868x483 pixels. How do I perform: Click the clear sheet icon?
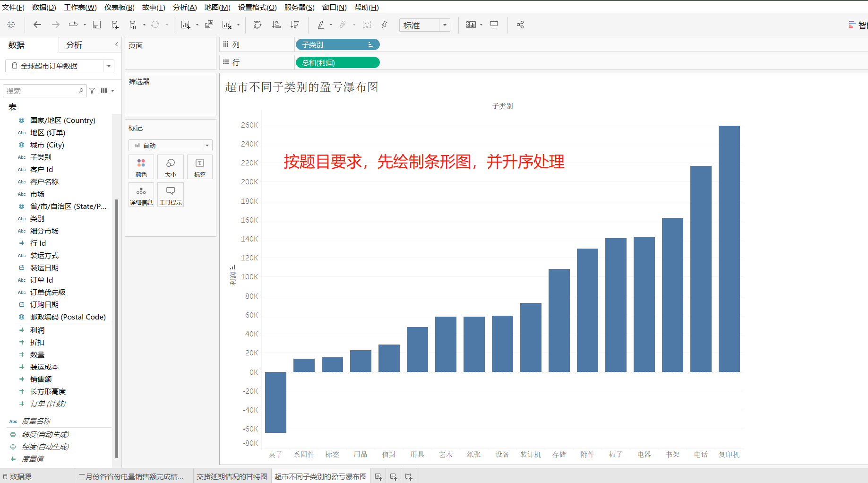tap(227, 25)
